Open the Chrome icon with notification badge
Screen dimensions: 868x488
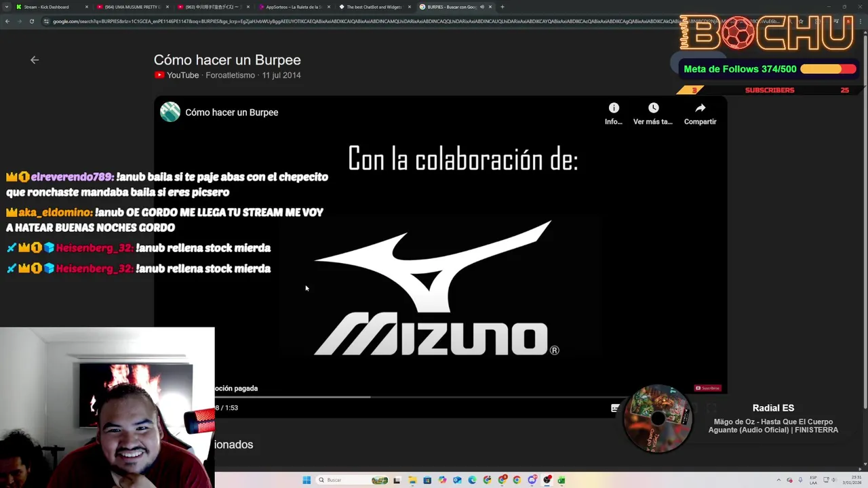tap(502, 480)
